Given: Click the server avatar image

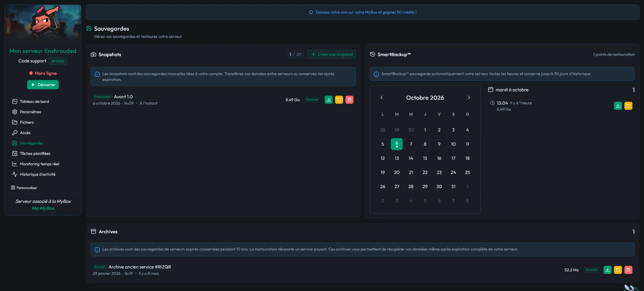Looking at the screenshot, I should pos(43,23).
